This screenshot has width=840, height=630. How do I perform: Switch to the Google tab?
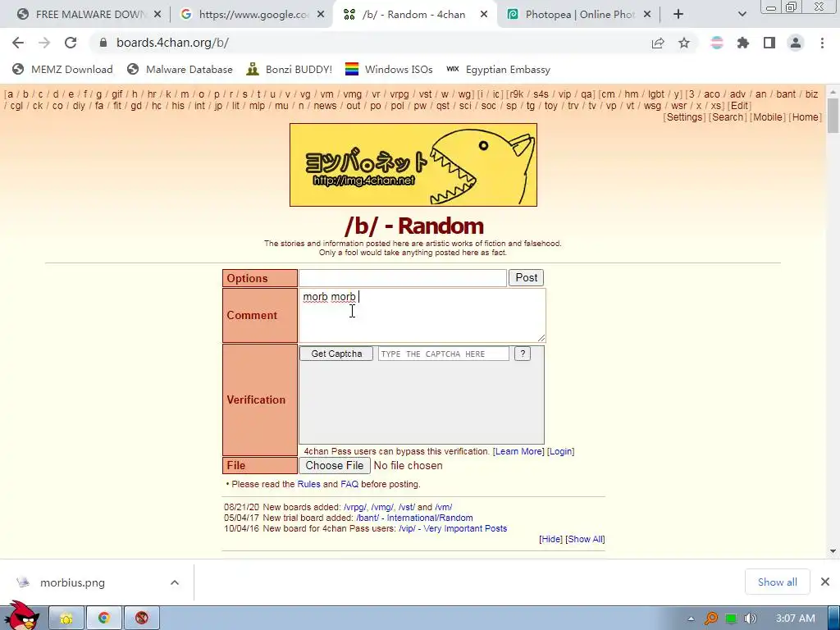pyautogui.click(x=252, y=15)
